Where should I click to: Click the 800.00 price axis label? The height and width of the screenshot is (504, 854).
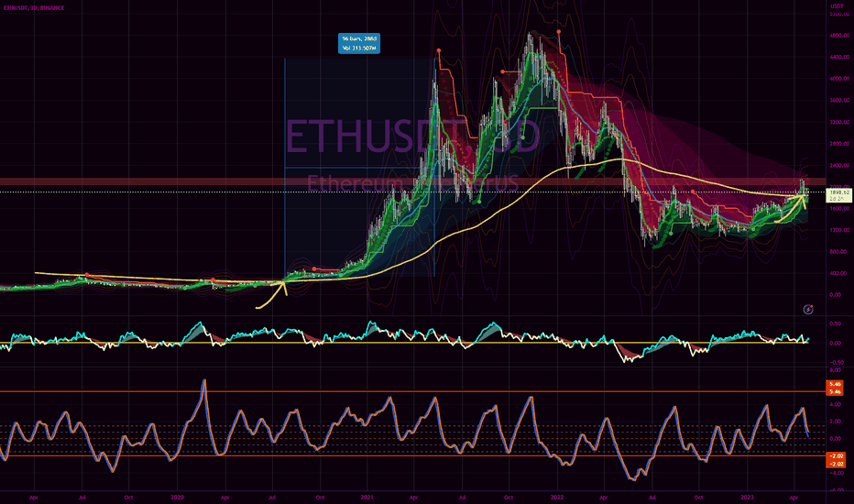coord(838,252)
